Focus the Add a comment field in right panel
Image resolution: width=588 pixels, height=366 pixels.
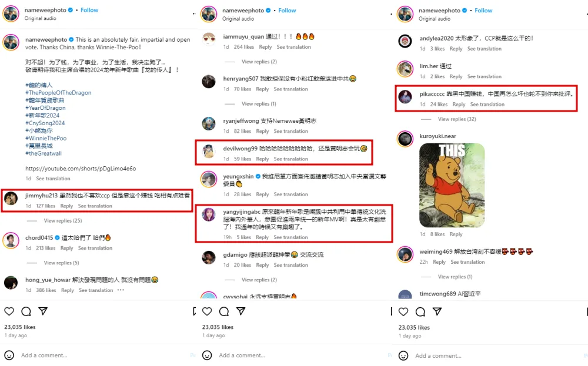pyautogui.click(x=438, y=355)
